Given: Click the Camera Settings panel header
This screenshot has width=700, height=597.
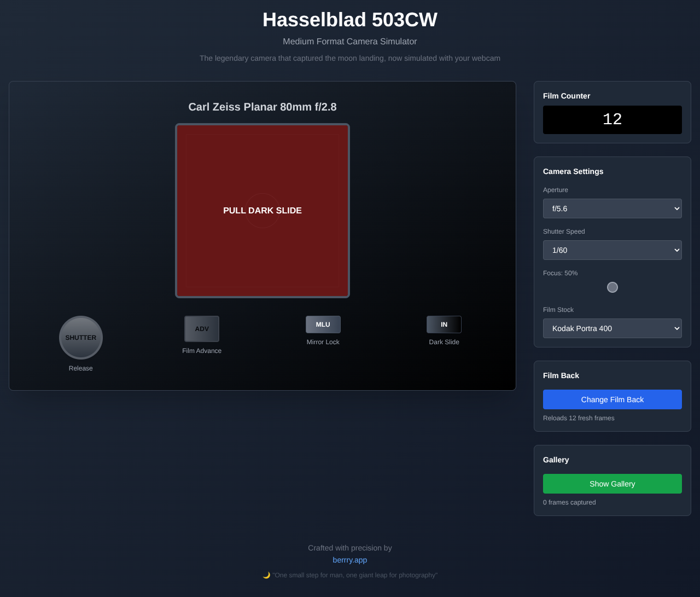Looking at the screenshot, I should pos(573,171).
